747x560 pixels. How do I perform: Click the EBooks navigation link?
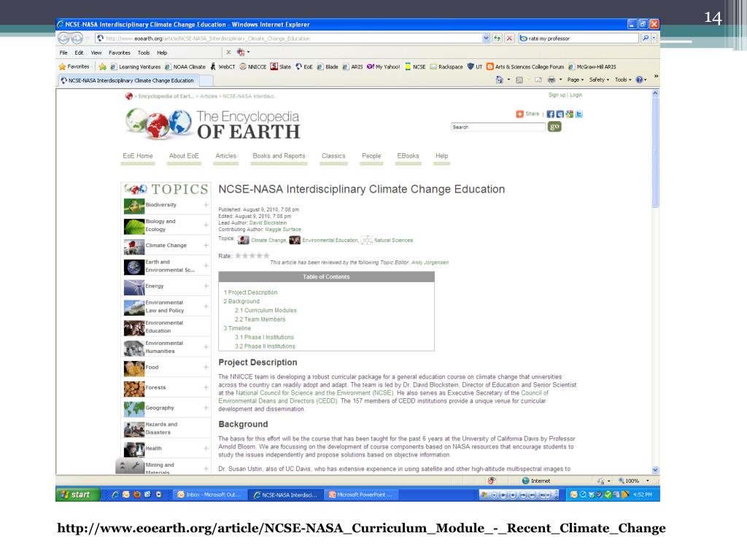409,156
